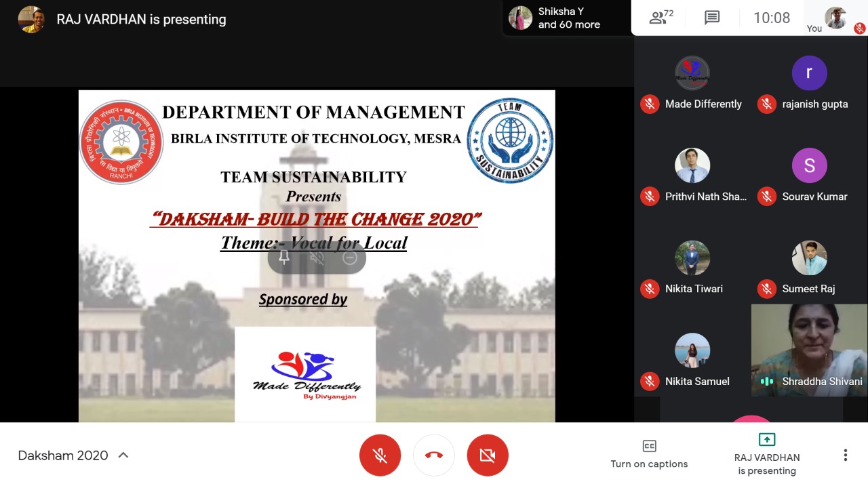Expand Daksham 2020 meeting details chevron
Image resolution: width=868 pixels, height=488 pixels.
pyautogui.click(x=123, y=455)
